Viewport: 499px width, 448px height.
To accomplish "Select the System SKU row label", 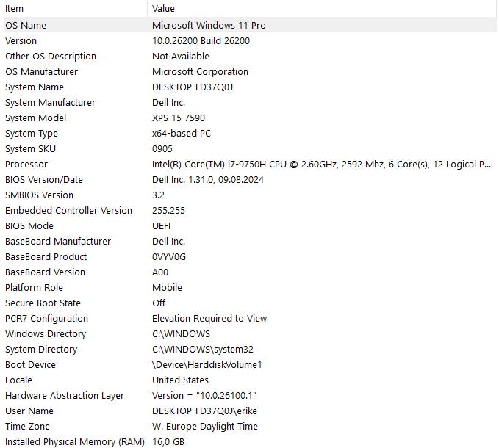I will point(31,149).
